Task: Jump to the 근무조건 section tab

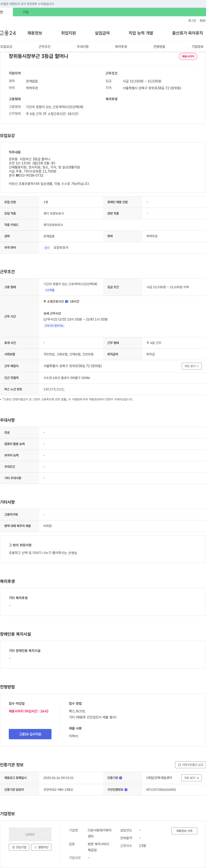Action: coord(44,47)
